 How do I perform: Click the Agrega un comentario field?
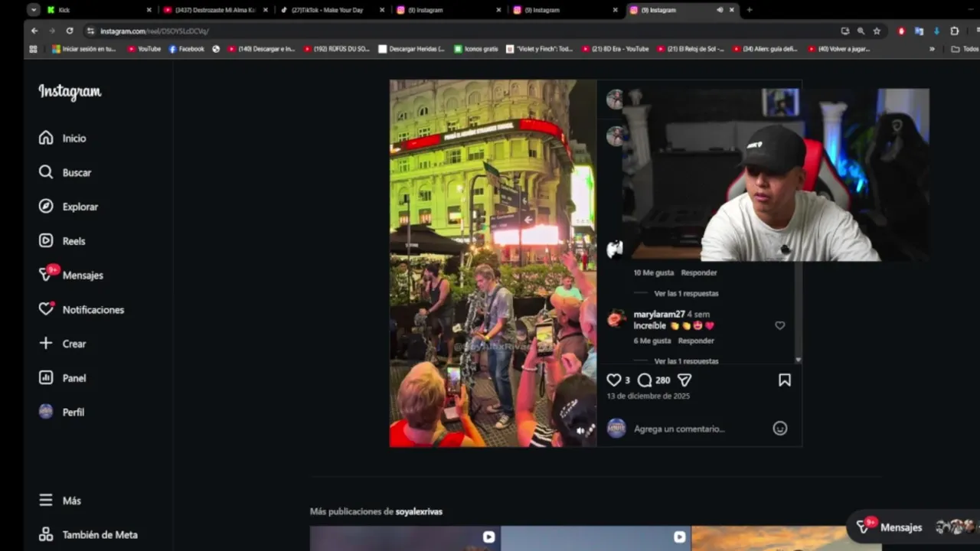point(679,429)
